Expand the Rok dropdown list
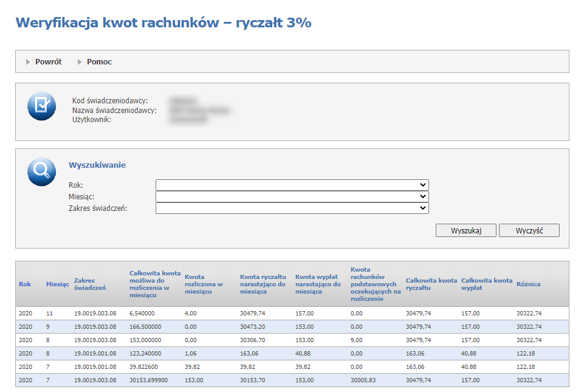584x392 pixels. click(x=292, y=185)
